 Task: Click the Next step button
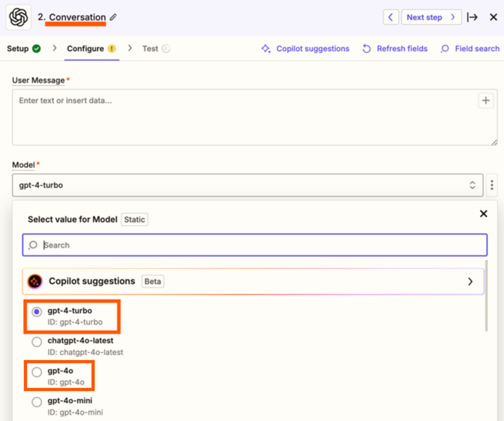click(431, 17)
